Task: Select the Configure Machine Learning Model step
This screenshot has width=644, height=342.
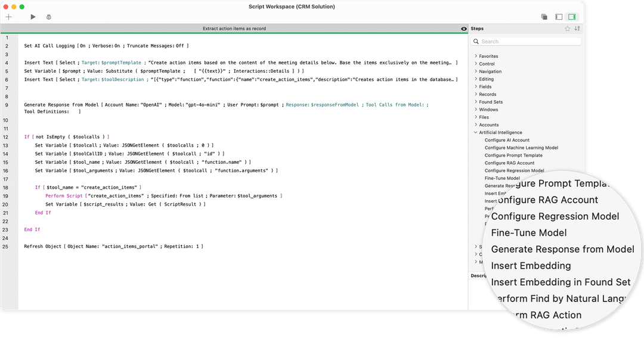Action: (521, 148)
